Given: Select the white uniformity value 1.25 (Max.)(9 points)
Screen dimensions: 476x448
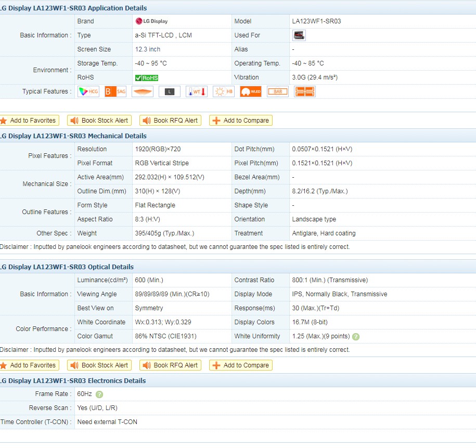Looking at the screenshot, I should pyautogui.click(x=321, y=336).
